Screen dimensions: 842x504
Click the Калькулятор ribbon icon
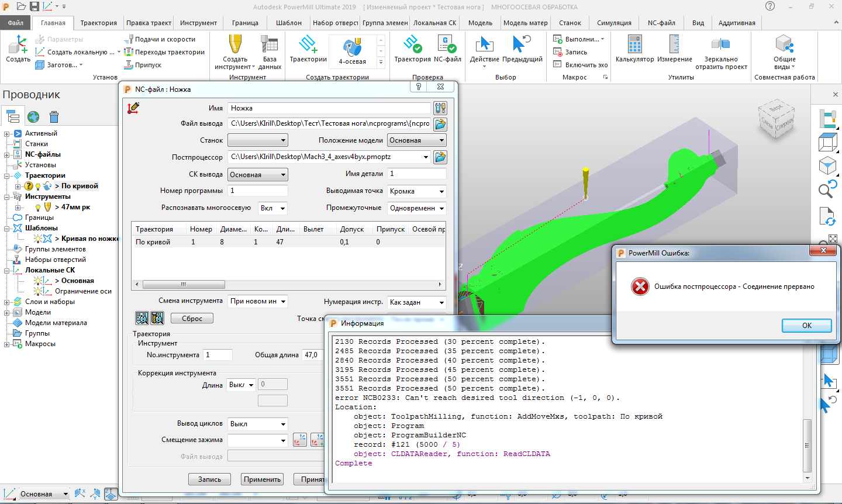click(x=634, y=46)
